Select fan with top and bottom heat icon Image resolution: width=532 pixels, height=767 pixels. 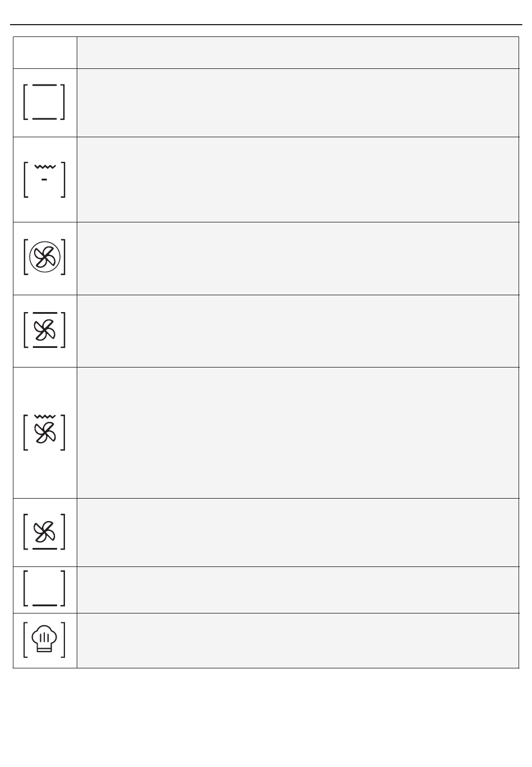(x=44, y=330)
